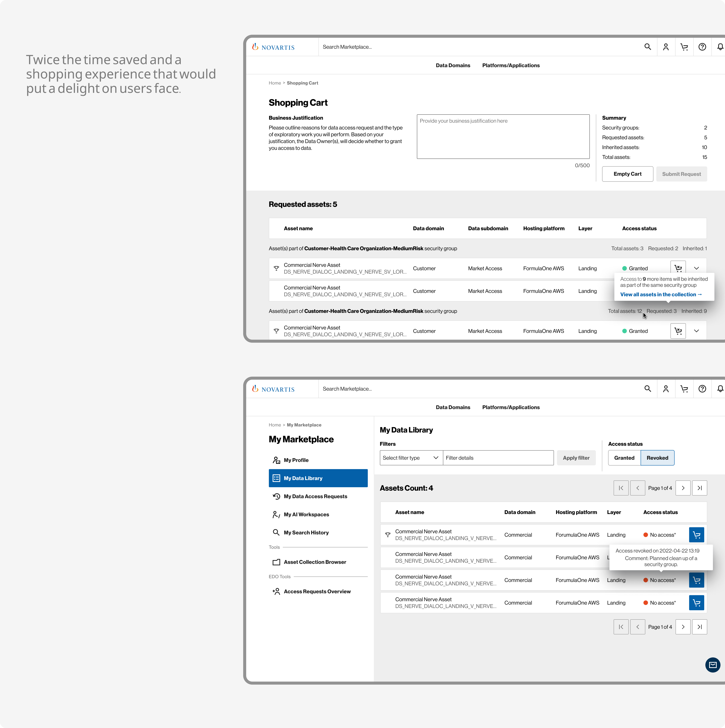Open help icon in Shopping Cart window
This screenshot has width=725, height=728.
pyautogui.click(x=702, y=47)
